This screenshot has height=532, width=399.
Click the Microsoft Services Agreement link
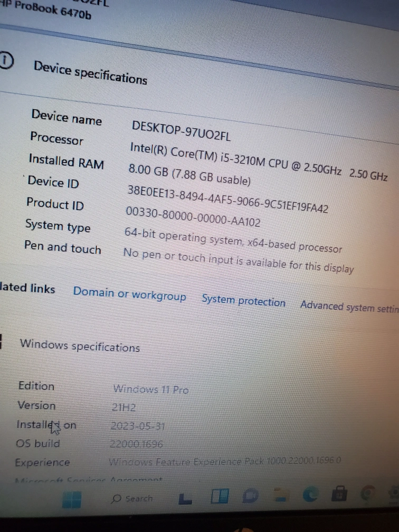coord(90,480)
